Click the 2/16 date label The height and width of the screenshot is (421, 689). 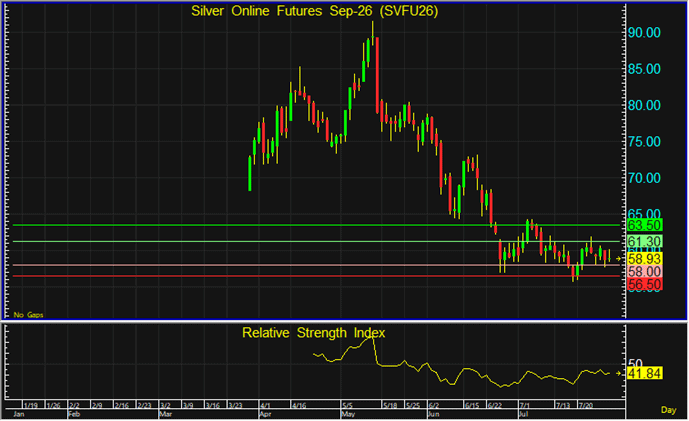122,405
